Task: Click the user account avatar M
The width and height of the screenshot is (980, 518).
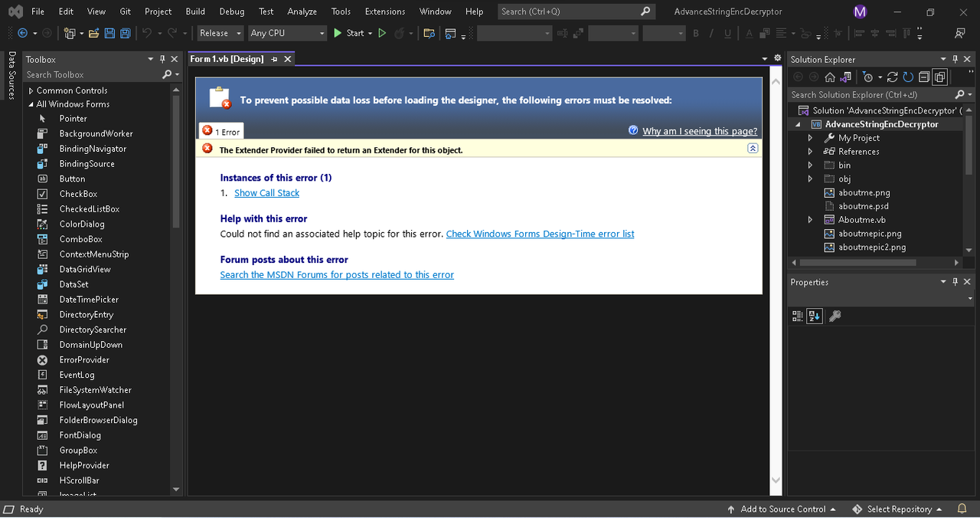Action: 860,11
